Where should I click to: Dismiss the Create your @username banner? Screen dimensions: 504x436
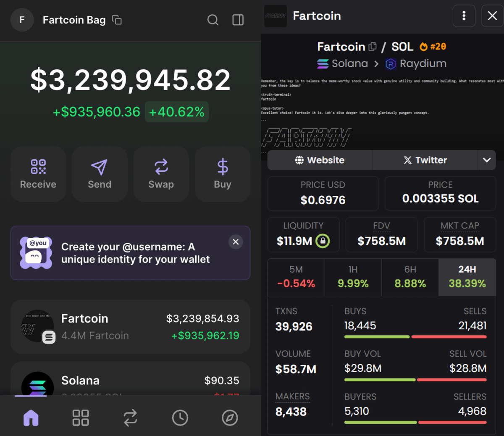(x=236, y=242)
